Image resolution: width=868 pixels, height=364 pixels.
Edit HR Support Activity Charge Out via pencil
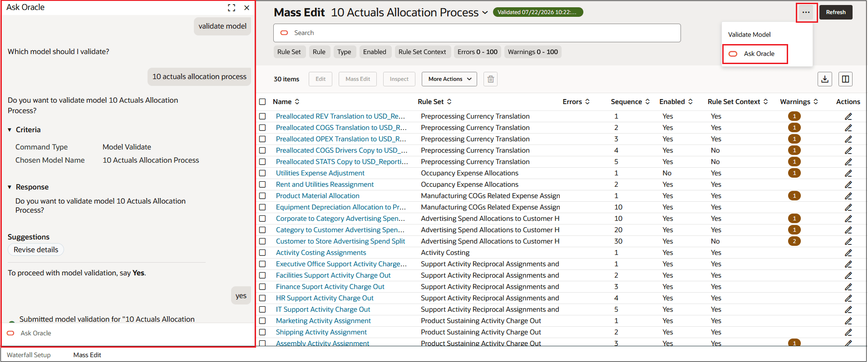pyautogui.click(x=848, y=298)
